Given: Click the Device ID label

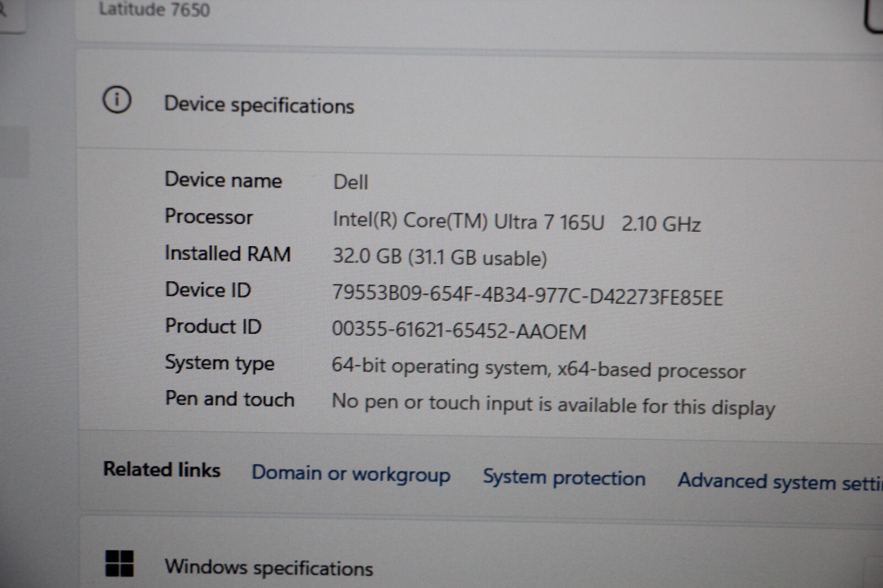Looking at the screenshot, I should [x=208, y=290].
